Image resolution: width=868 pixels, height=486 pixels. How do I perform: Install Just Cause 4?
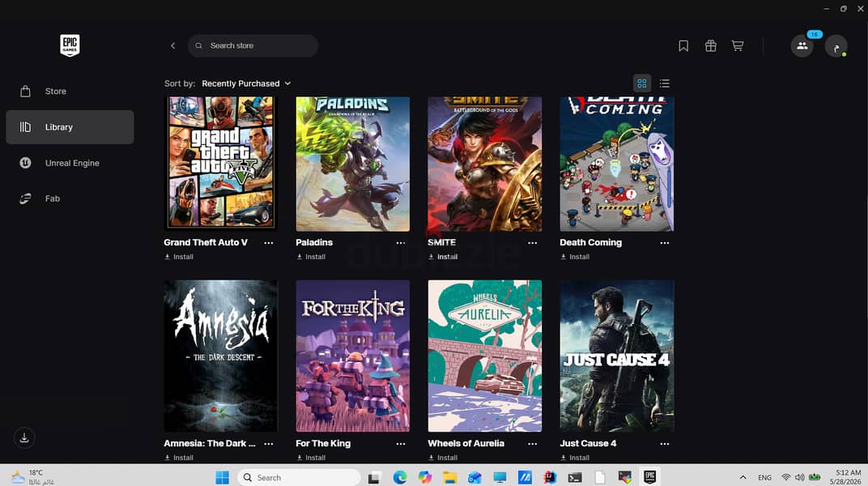pyautogui.click(x=575, y=458)
